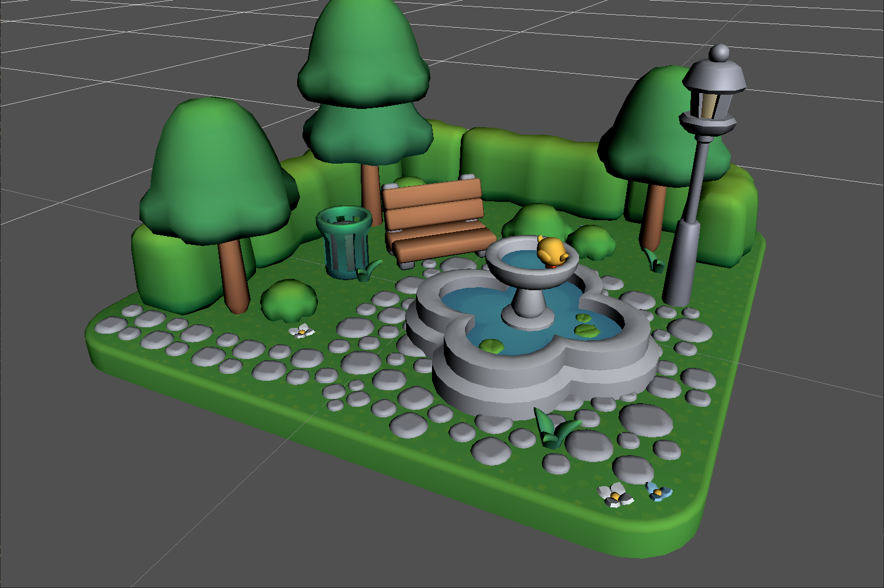This screenshot has width=884, height=588.
Task: Select the white flower near the left bush
Action: pyautogui.click(x=302, y=331)
